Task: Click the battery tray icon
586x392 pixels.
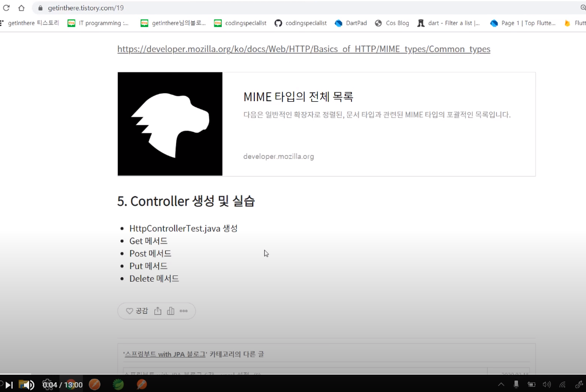Action: click(531, 385)
